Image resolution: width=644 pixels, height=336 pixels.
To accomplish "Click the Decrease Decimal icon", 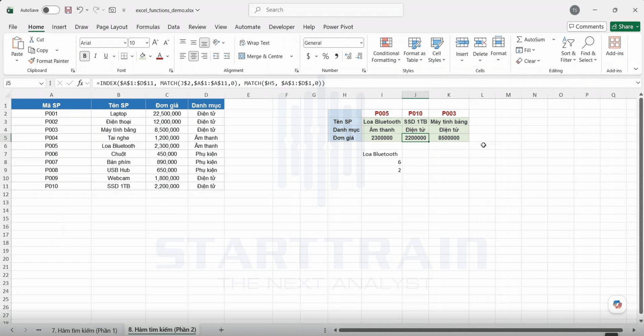I will pyautogui.click(x=359, y=56).
